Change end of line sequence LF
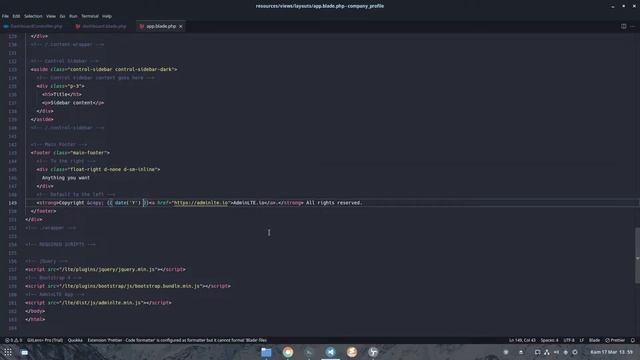 [x=582, y=340]
